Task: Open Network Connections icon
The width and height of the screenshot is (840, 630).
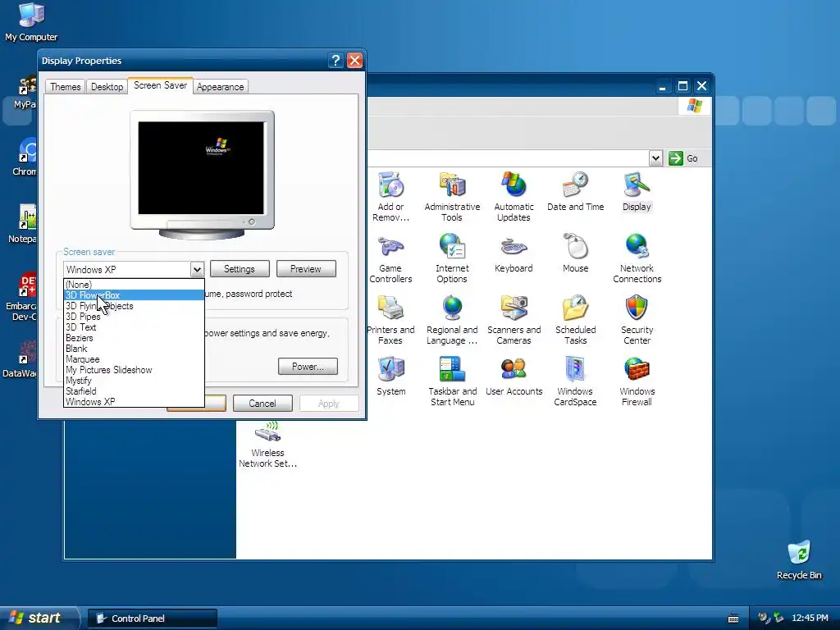Action: point(637,258)
